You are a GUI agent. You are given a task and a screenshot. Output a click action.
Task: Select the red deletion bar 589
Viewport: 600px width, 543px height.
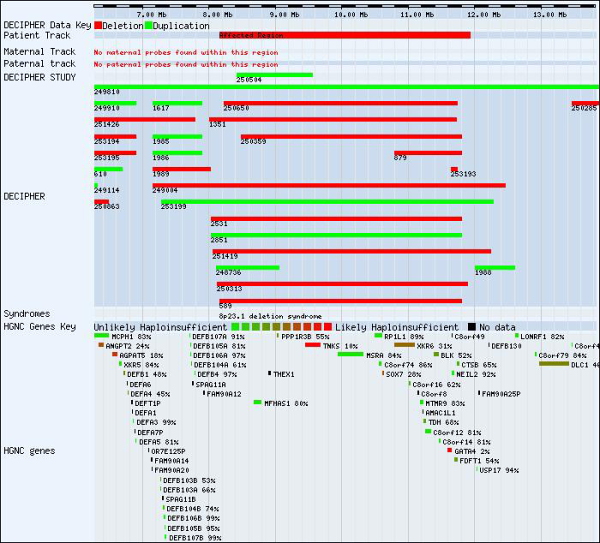click(x=341, y=299)
